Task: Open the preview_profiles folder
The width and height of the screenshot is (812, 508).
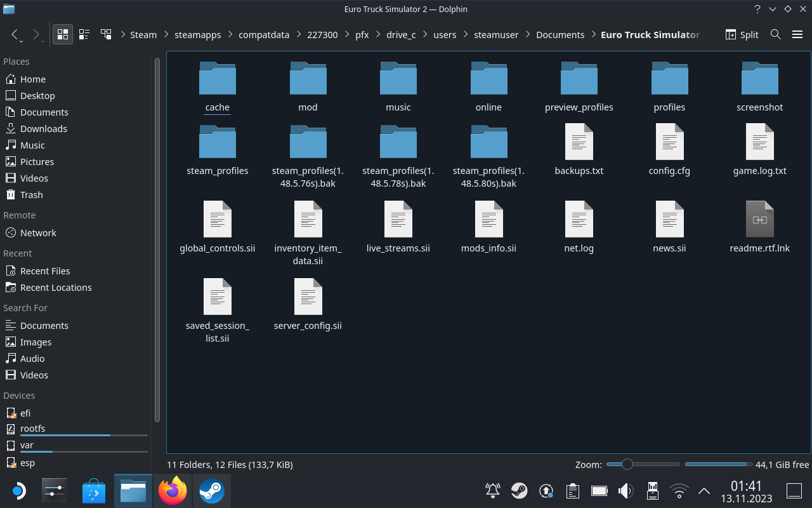Action: (x=579, y=87)
